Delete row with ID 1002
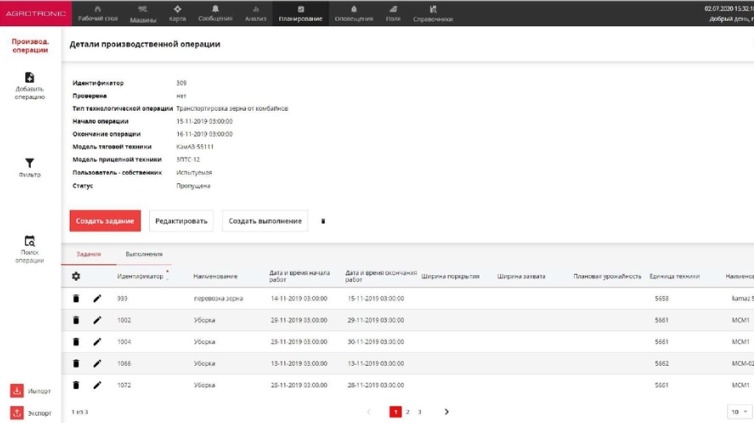Viewport: 754px width, 423px height. coord(76,320)
